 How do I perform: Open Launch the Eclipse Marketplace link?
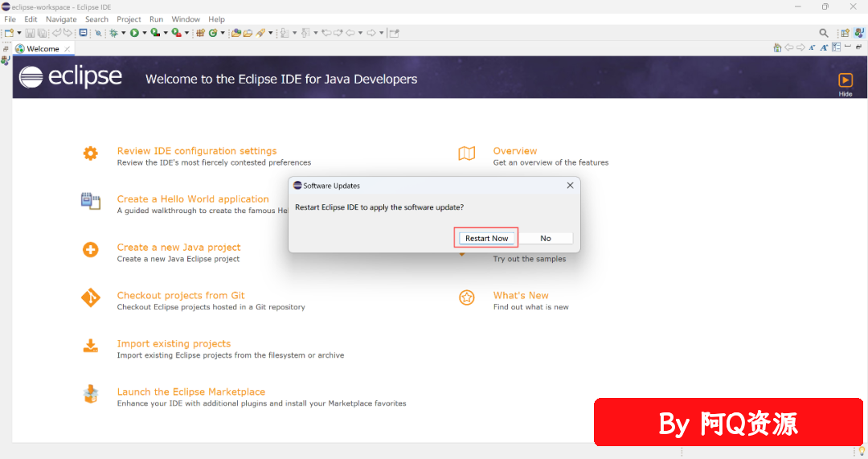coord(191,391)
